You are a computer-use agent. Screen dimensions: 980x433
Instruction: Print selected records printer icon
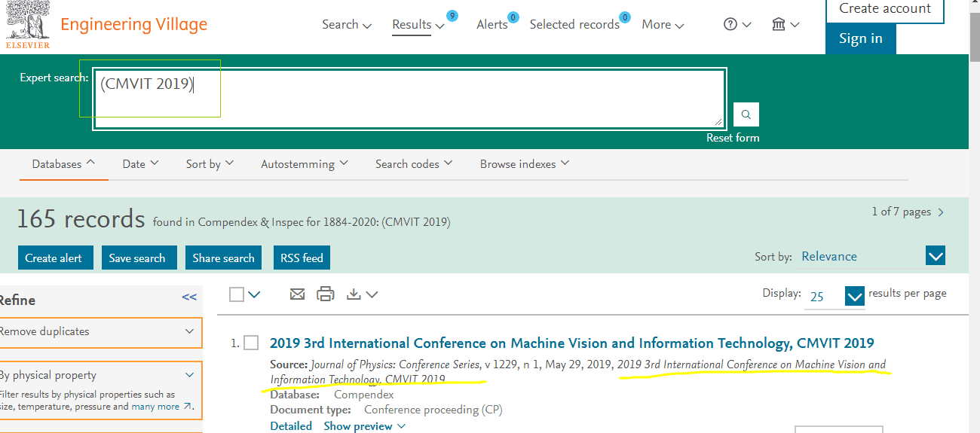point(326,294)
